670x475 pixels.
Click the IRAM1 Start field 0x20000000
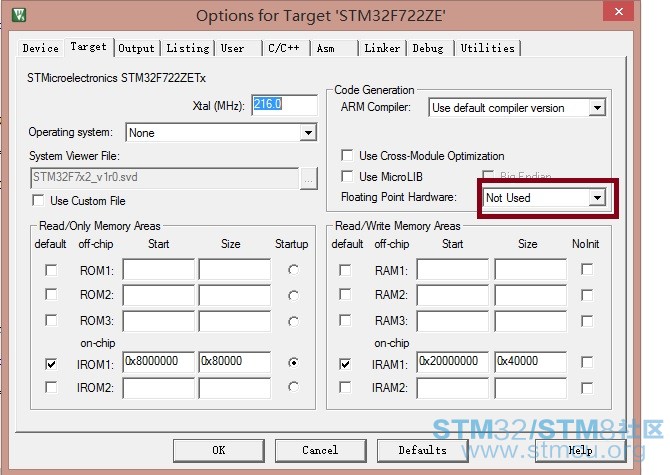(x=453, y=362)
